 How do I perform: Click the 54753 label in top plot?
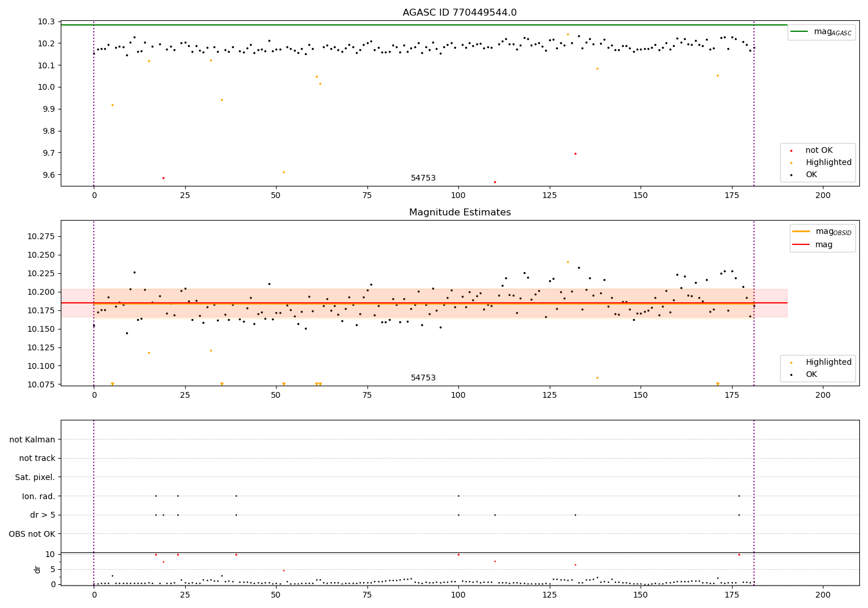pyautogui.click(x=423, y=178)
